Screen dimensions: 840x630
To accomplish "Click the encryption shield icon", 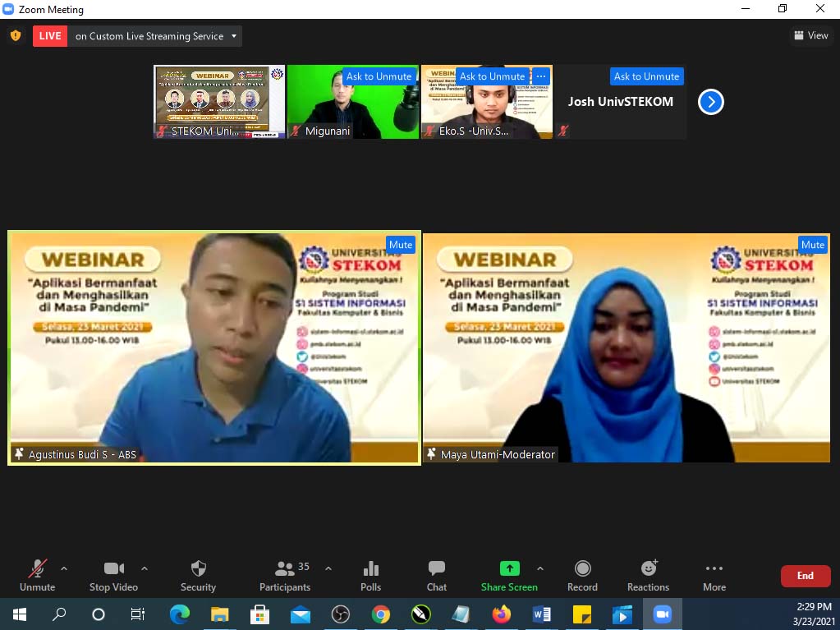I will (16, 36).
